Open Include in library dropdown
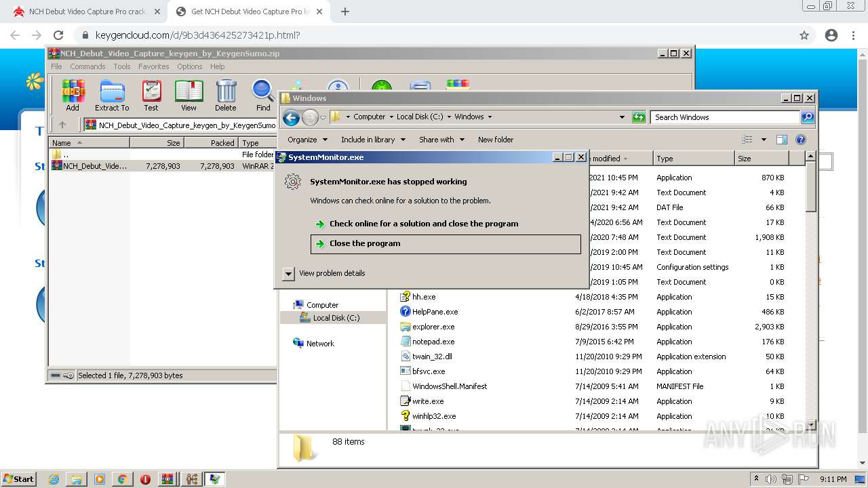The width and height of the screenshot is (868, 488). 373,140
